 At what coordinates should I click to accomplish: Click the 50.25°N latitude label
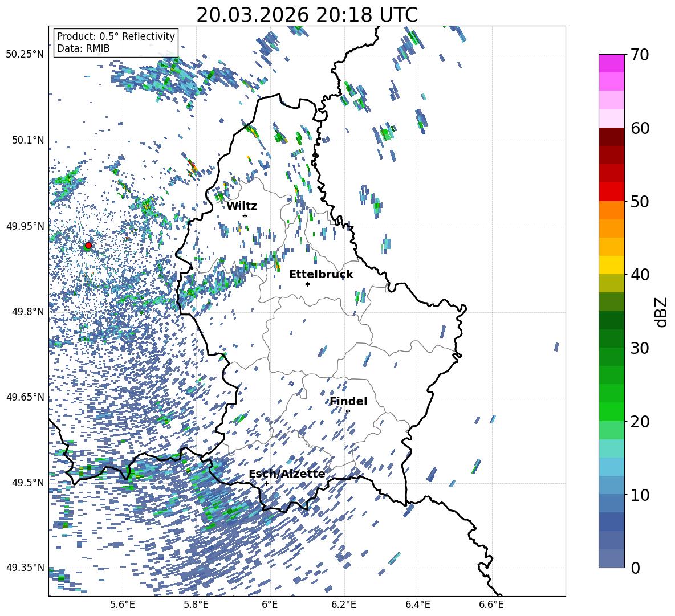(x=25, y=55)
